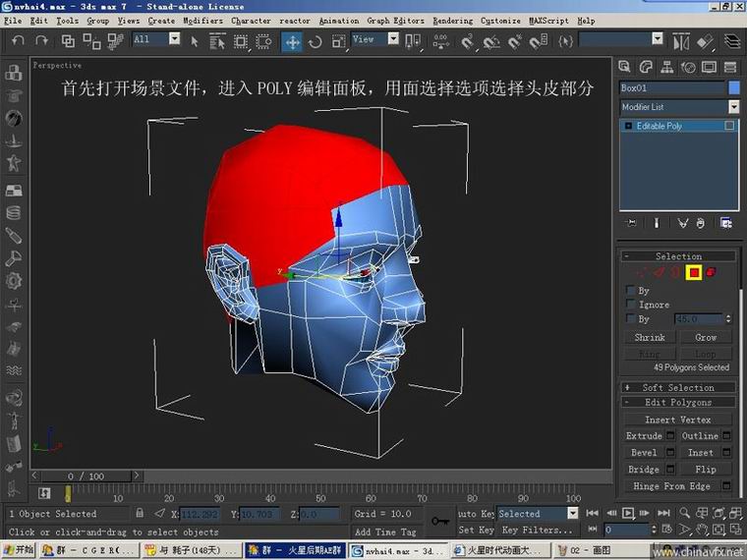Activate the Select and Rotate tool

(315, 42)
